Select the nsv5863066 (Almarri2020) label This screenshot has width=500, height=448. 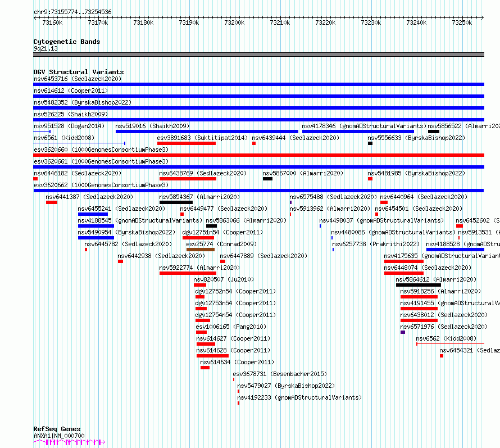point(246,220)
